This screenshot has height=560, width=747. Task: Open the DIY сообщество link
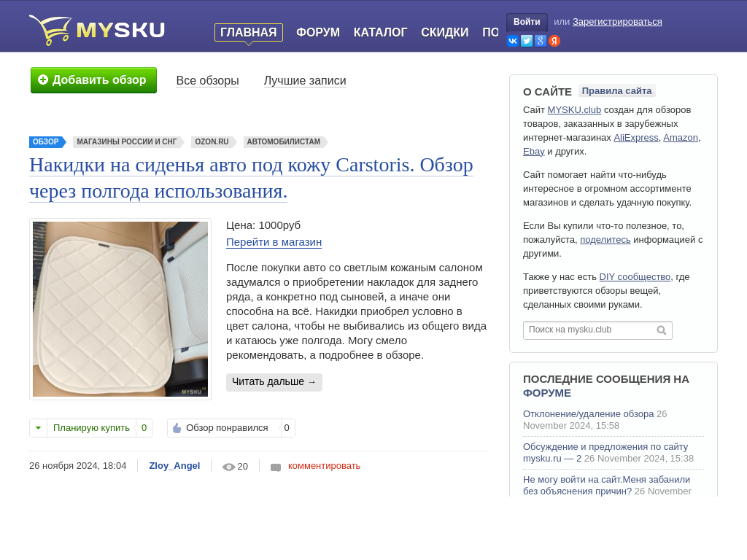tap(635, 276)
